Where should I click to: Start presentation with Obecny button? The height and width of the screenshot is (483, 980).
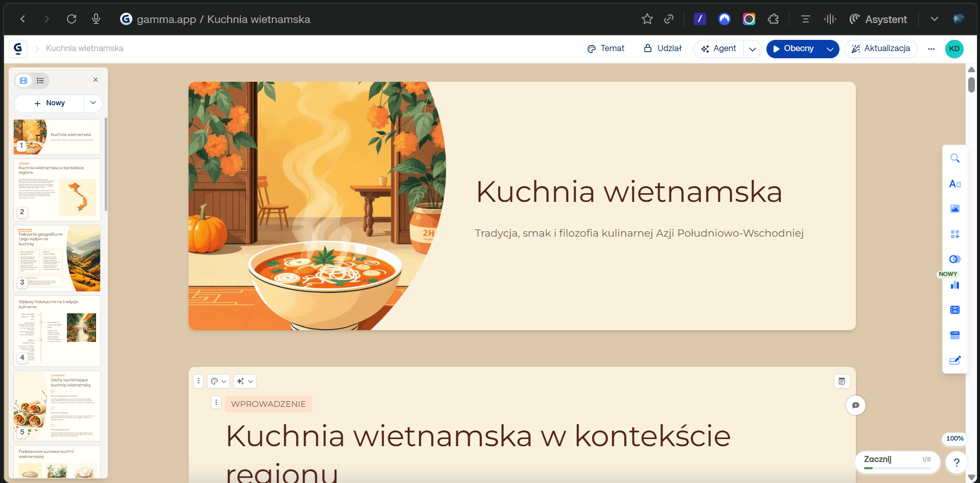coord(794,49)
